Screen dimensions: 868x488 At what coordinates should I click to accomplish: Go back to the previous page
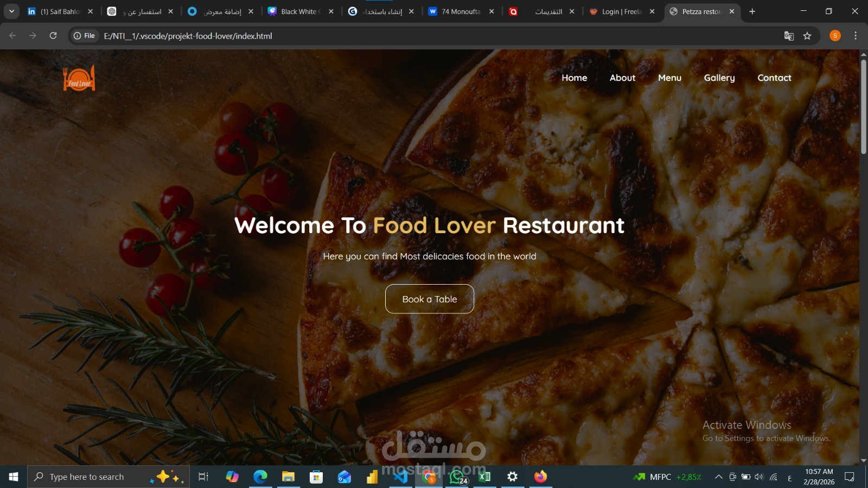(12, 36)
